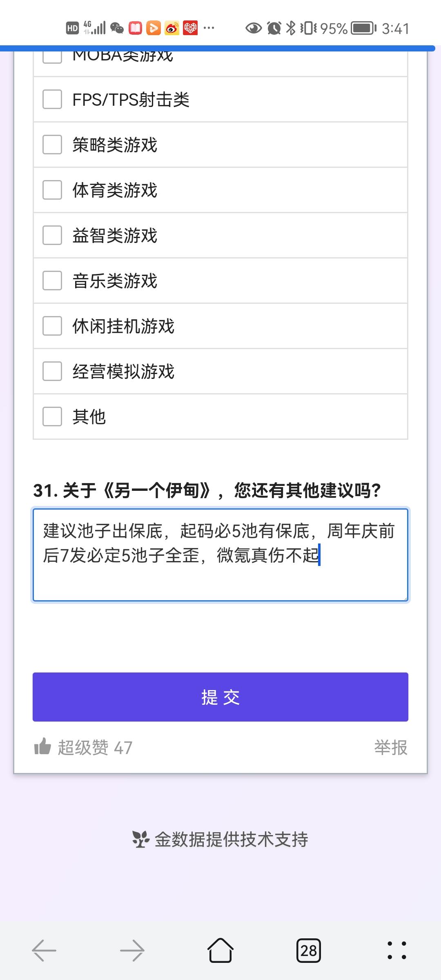Viewport: 441px width, 980px height.
Task: Tap the Weibo notification icon in status bar
Action: (172, 28)
